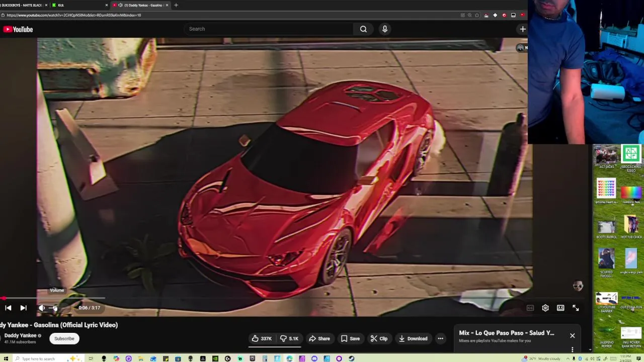Select the OUT FOR A RUN desktop file

(631, 301)
